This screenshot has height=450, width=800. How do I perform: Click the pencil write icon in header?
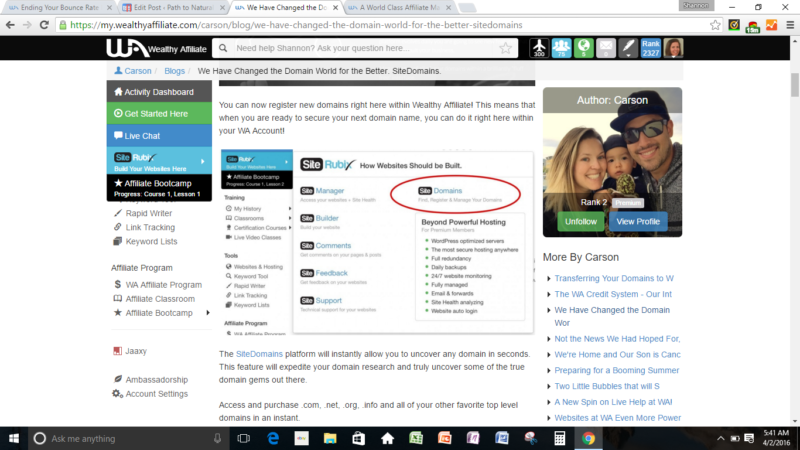628,48
